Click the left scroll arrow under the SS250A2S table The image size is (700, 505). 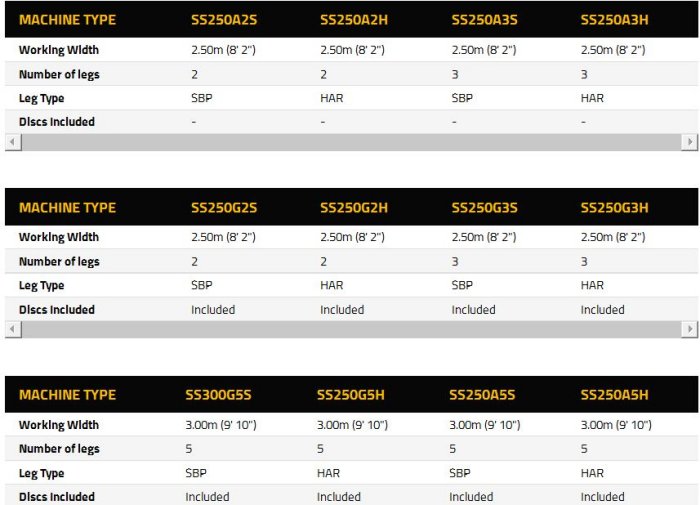(x=12, y=142)
